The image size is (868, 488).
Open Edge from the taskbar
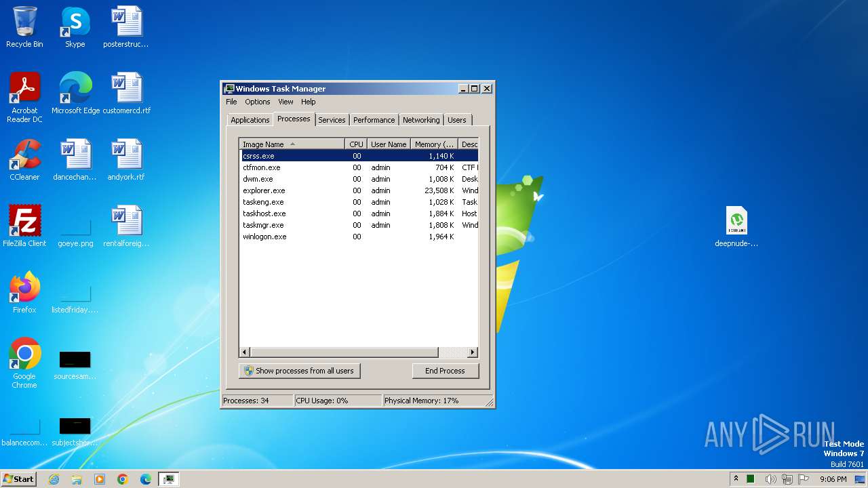coord(146,479)
